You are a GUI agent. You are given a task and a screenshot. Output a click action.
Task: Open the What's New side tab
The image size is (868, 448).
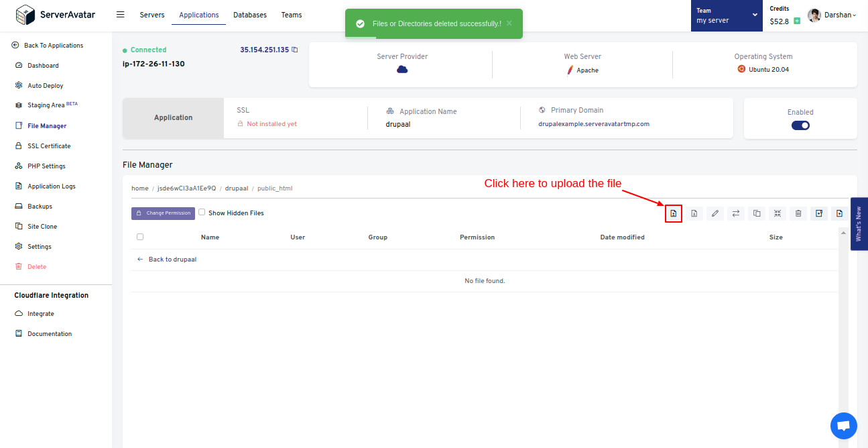click(859, 223)
